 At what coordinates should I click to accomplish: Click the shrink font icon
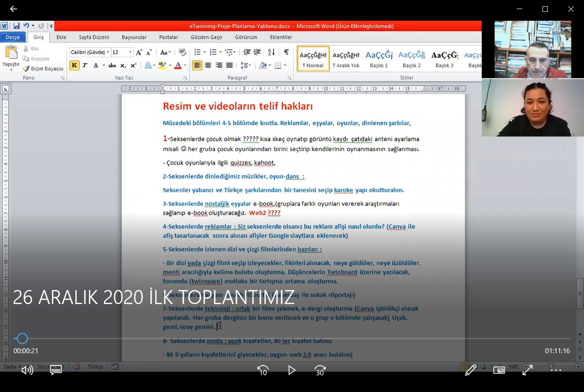click(x=150, y=52)
